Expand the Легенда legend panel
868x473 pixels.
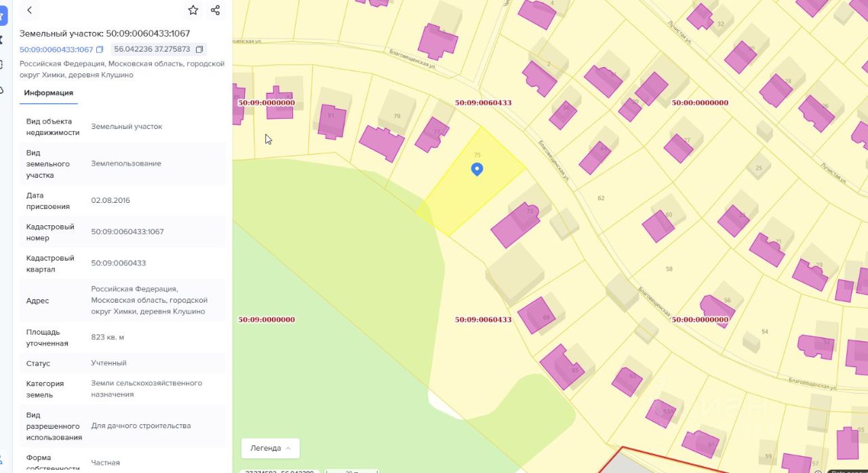(271, 449)
